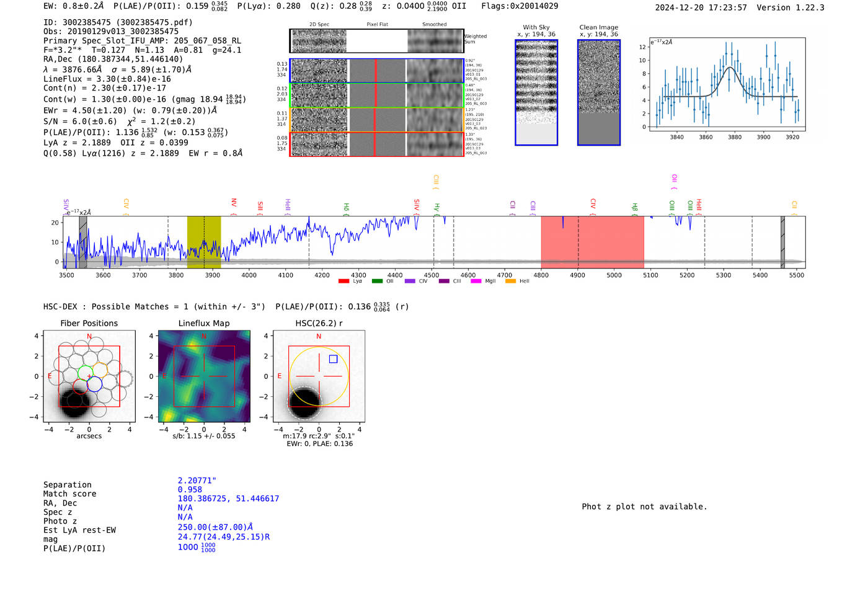The image size is (868, 591).
Task: Click the green fiber circle in Fiber Positions
Action: (x=85, y=373)
